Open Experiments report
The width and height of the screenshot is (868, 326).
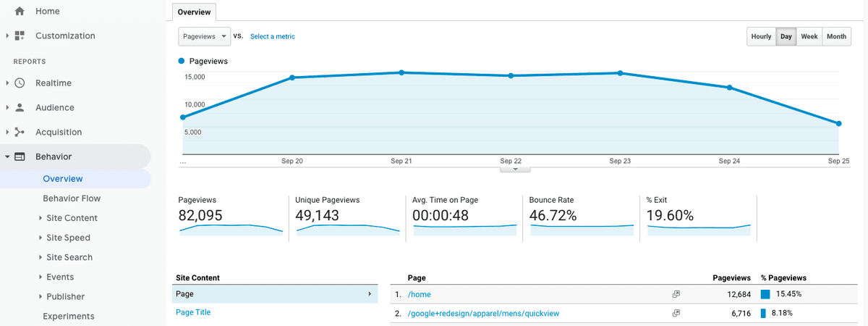tap(69, 316)
